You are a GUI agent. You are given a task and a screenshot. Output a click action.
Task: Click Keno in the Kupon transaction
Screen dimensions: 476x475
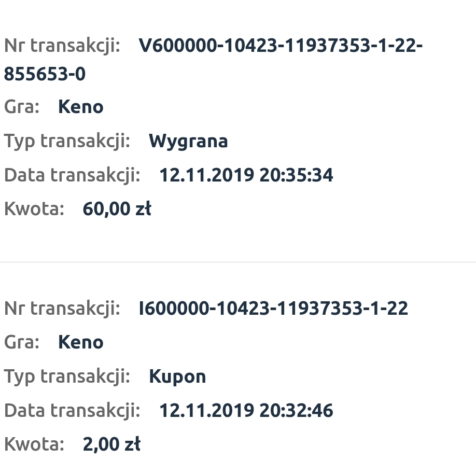tap(81, 342)
